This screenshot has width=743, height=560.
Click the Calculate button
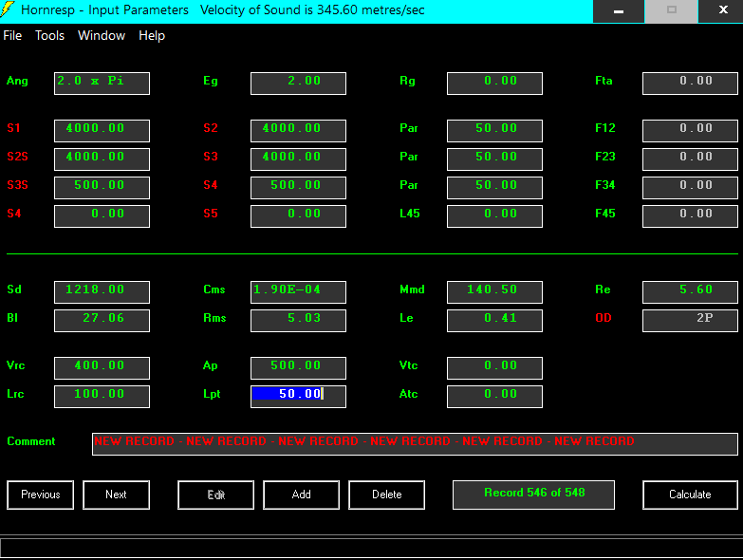point(690,495)
